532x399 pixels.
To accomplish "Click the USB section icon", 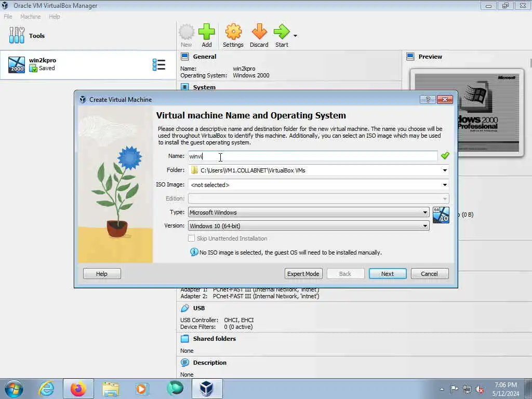I will [x=185, y=308].
